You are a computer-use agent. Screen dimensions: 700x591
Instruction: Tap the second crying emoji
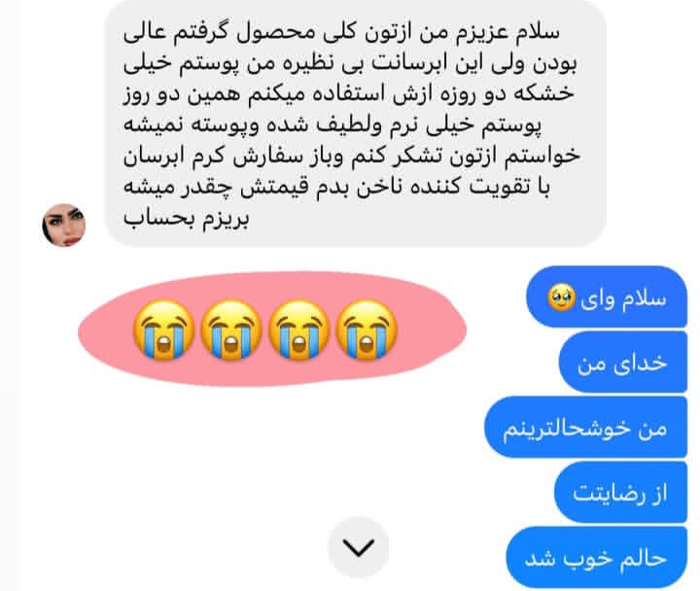230,330
